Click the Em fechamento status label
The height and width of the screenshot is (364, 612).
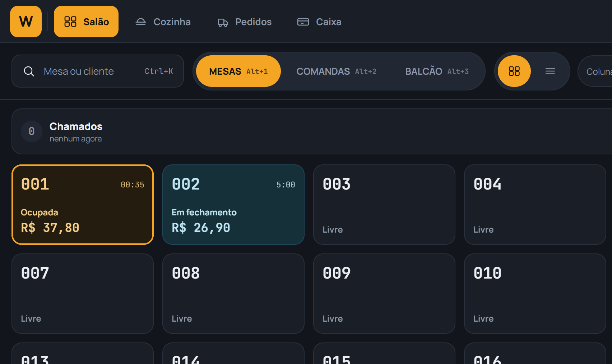pos(204,213)
